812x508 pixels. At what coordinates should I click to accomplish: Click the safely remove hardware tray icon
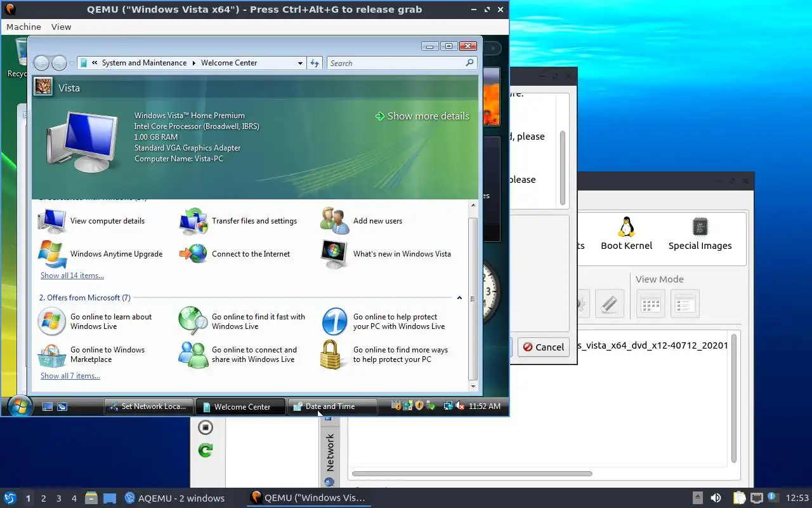click(431, 406)
